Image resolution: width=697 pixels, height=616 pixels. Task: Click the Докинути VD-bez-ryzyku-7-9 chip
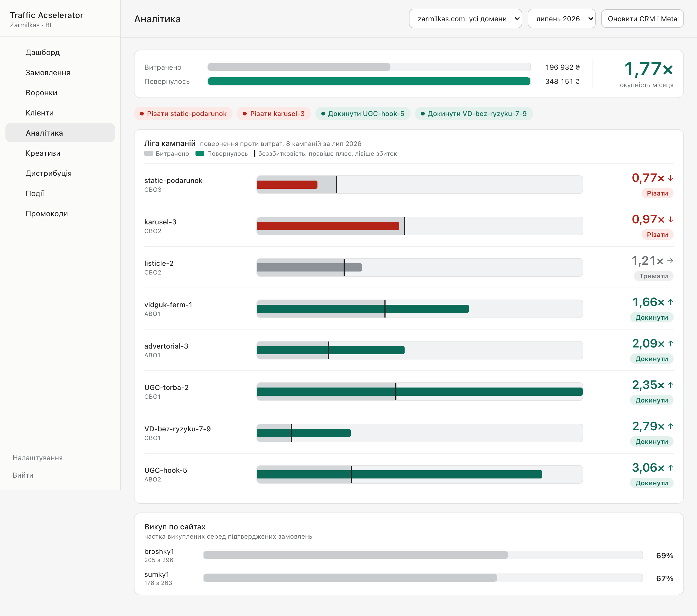(473, 114)
